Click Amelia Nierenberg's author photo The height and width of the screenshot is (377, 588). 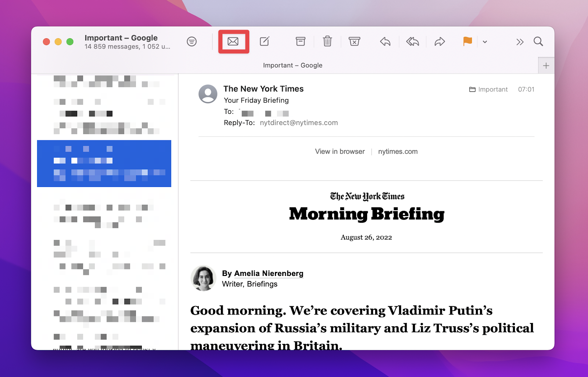coord(203,278)
